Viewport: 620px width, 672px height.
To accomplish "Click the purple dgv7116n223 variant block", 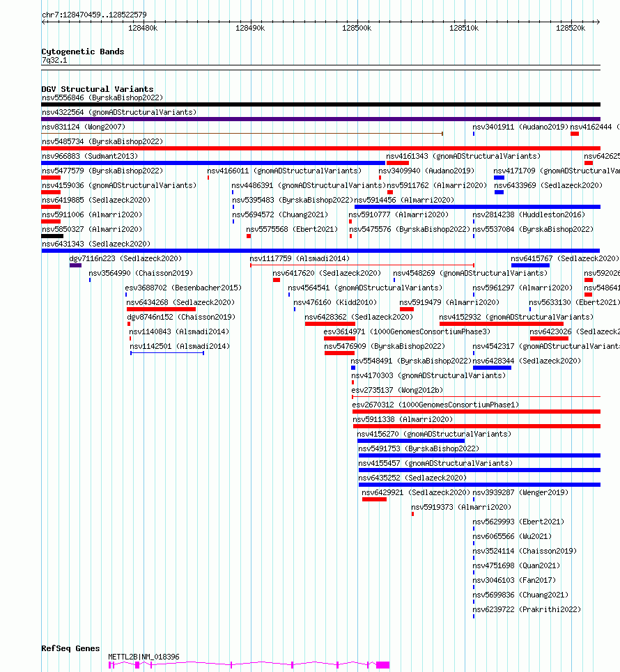I will pyautogui.click(x=75, y=265).
